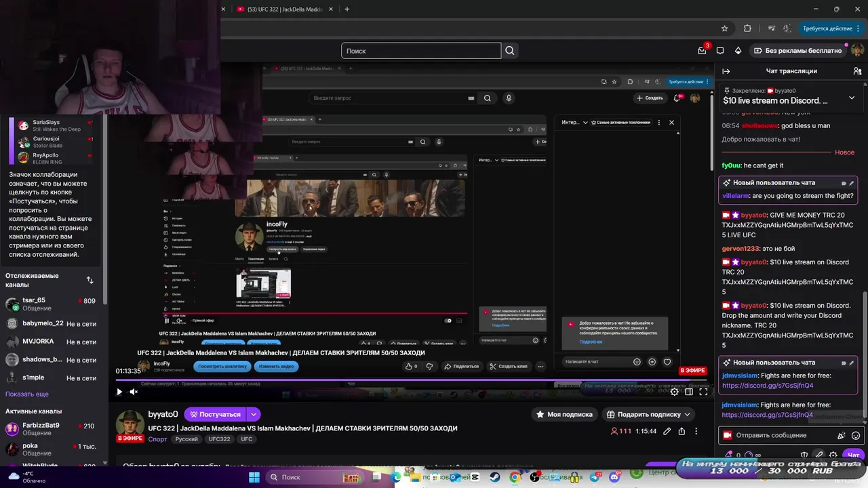868x488 pixels.
Task: Click the like thumbs-up in streamed YouTube page
Action: (409, 367)
